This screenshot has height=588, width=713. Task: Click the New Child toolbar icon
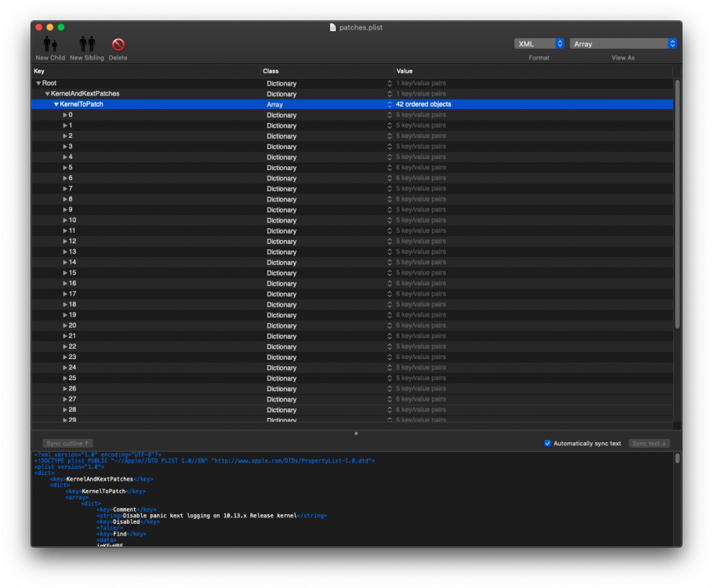[50, 45]
